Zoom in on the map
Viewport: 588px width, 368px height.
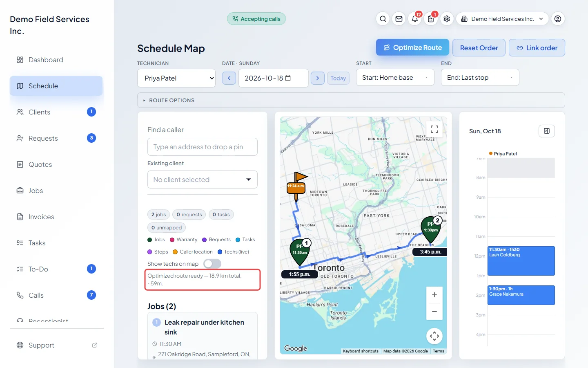pyautogui.click(x=434, y=295)
